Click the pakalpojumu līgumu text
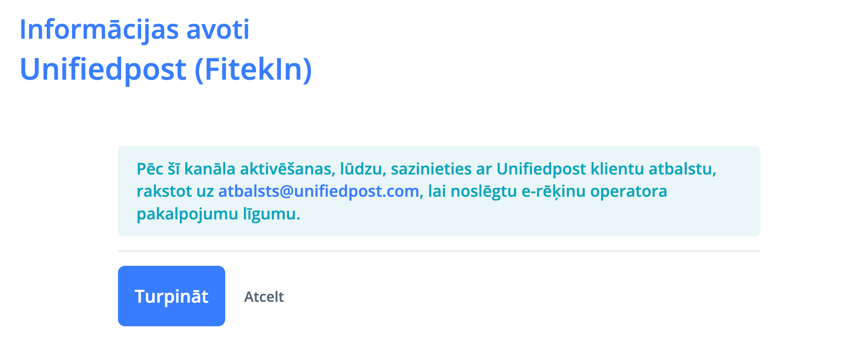 pos(218,214)
